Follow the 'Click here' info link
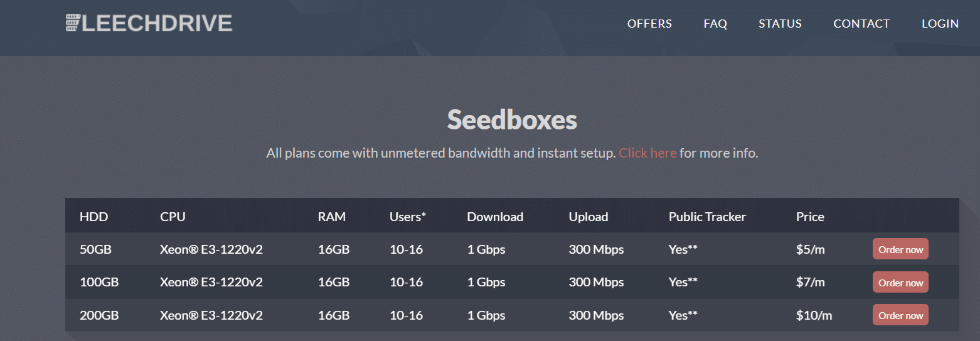Image resolution: width=980 pixels, height=341 pixels. (647, 153)
